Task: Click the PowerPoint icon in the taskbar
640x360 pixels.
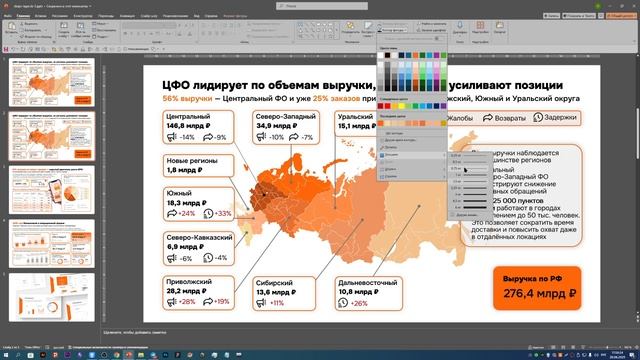Action: click(x=129, y=355)
